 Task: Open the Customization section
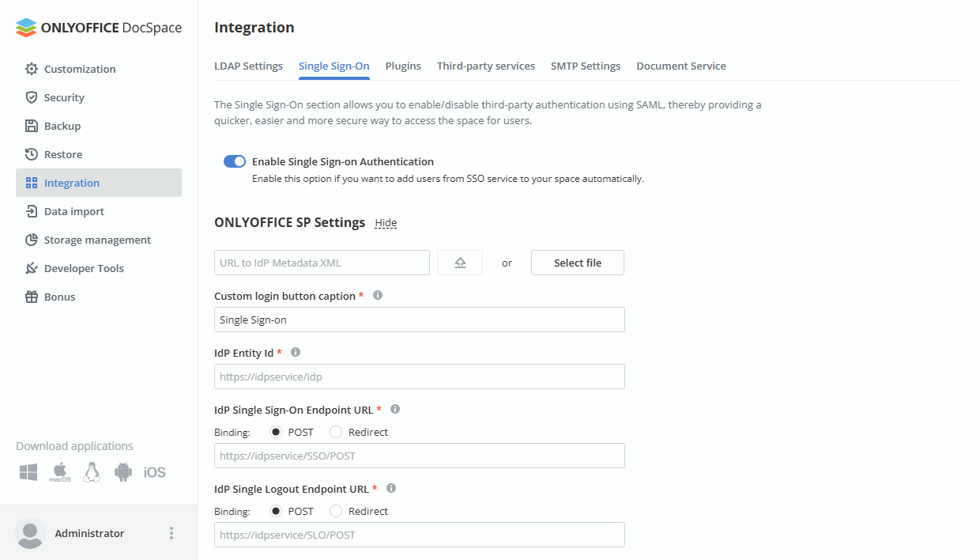pos(79,69)
